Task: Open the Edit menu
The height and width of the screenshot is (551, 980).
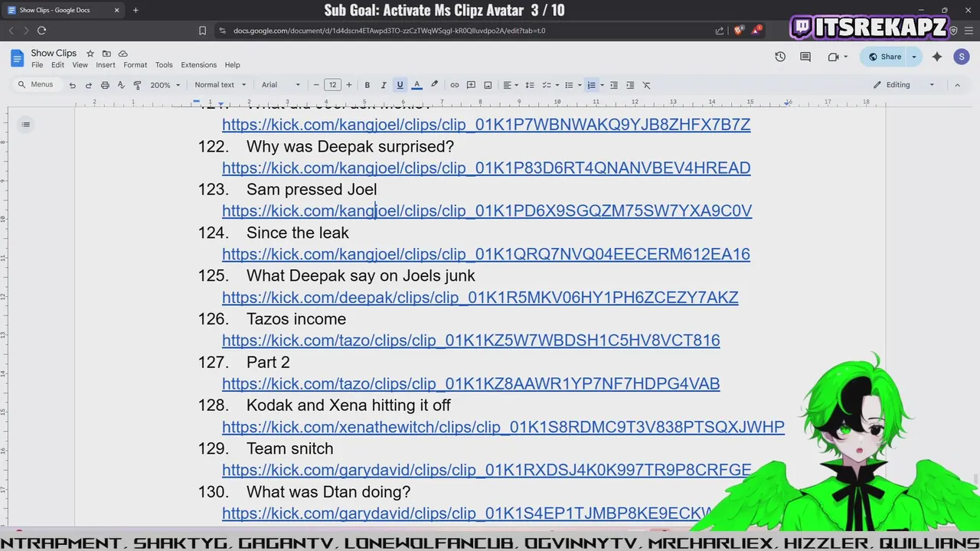Action: [x=57, y=65]
